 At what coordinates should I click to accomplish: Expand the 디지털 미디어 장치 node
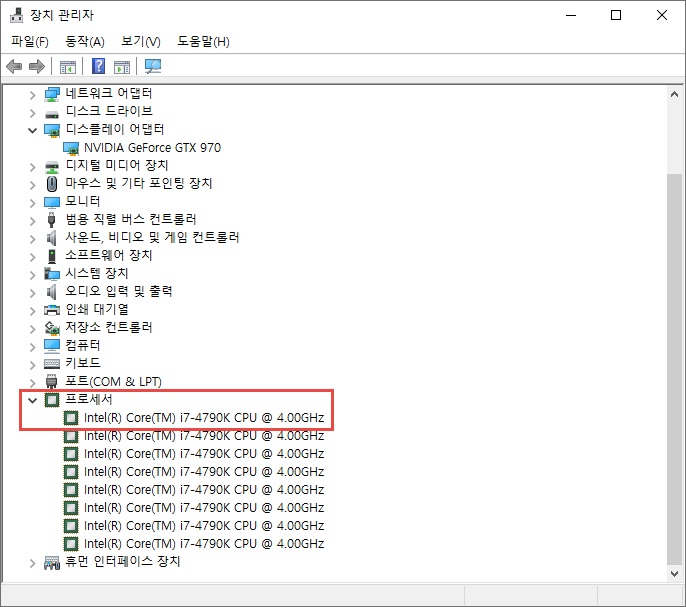pyautogui.click(x=32, y=167)
